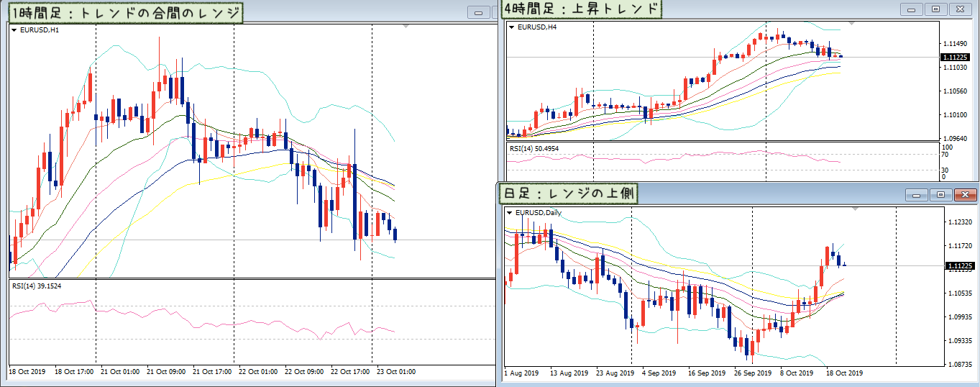Image resolution: width=980 pixels, height=387 pixels.
Task: Select the RSI(14) 39.1524 indicator label
Action: 37,286
